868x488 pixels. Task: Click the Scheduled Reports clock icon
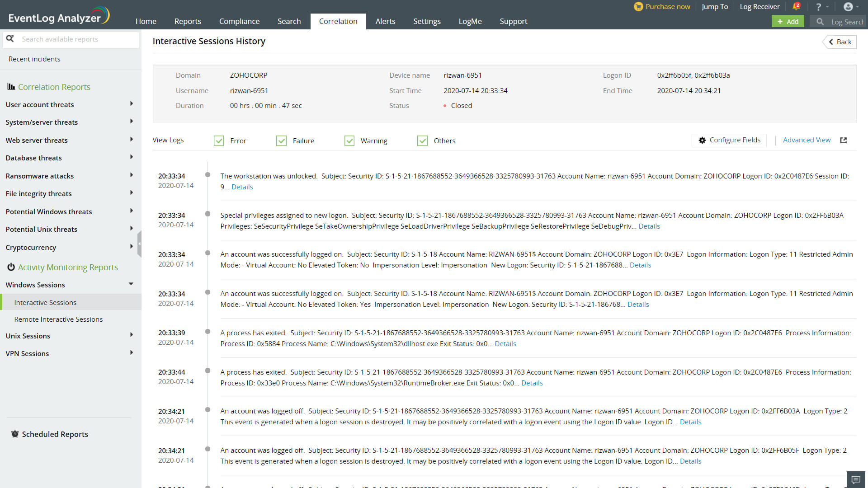[15, 434]
